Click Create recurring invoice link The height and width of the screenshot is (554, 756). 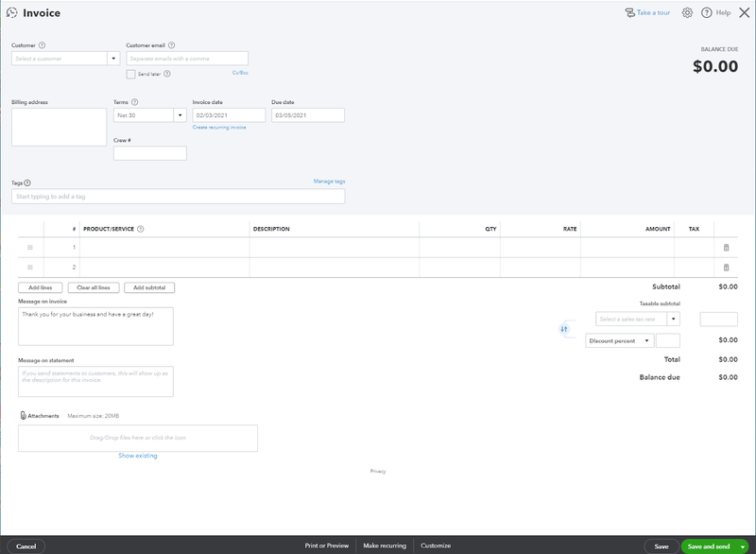click(x=219, y=128)
